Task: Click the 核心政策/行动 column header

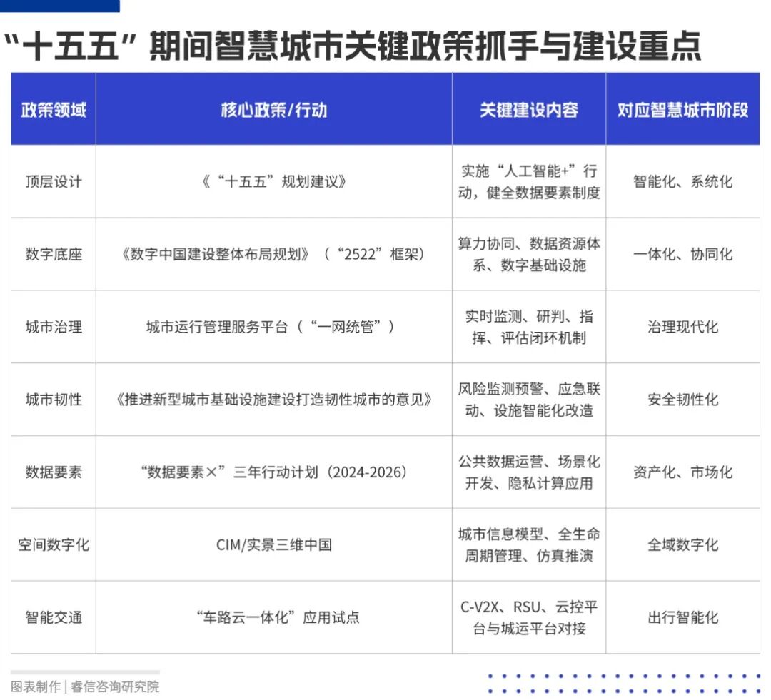Action: (x=273, y=110)
